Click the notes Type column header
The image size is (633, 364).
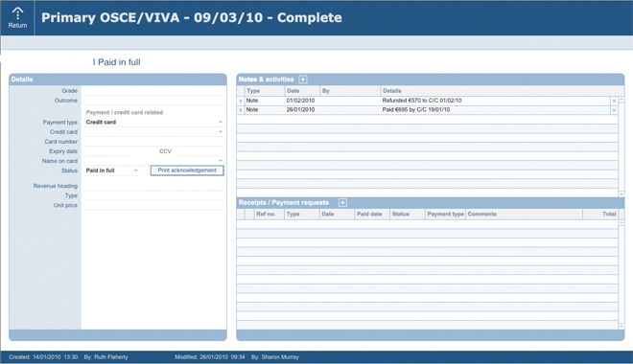265,91
